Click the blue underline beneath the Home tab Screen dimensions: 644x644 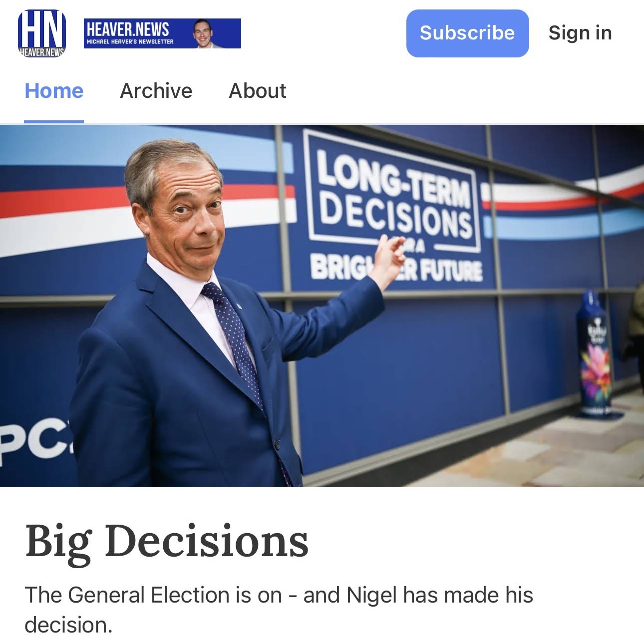click(54, 121)
